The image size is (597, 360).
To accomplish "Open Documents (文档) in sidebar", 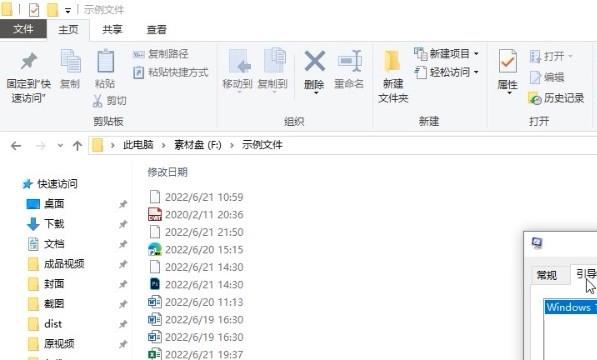I will (x=54, y=244).
